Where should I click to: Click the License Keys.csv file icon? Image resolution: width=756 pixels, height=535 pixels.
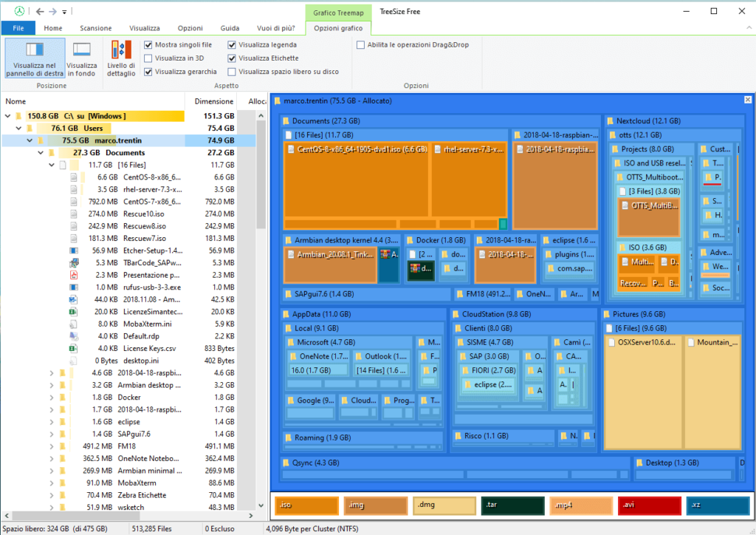74,348
